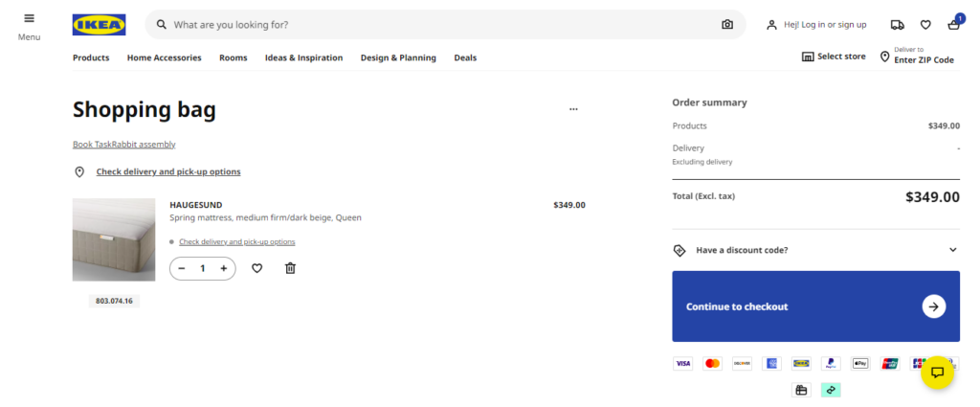Click the search magnifier icon

pos(162,24)
